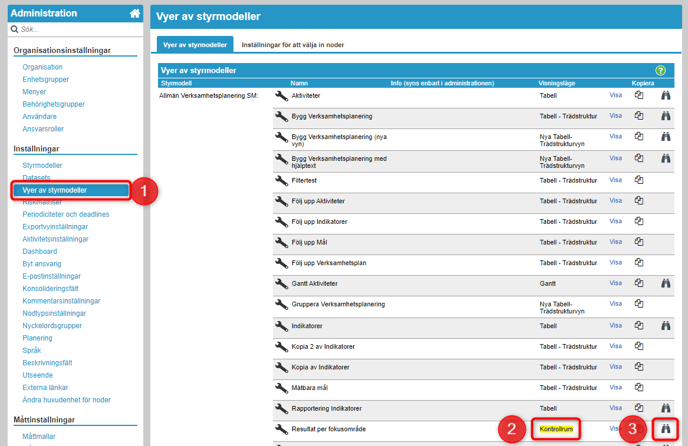The width and height of the screenshot is (688, 446).
Task: Click the copy icon for Filtertest row
Action: (640, 180)
